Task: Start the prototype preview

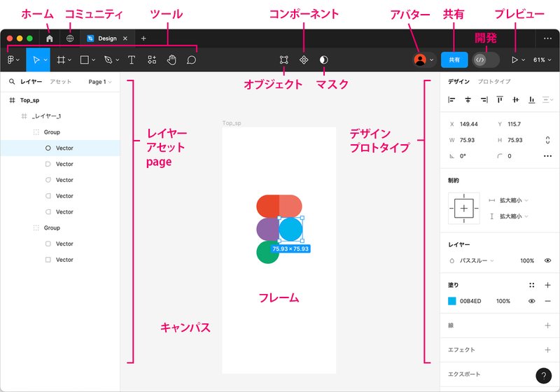Action: pos(514,59)
